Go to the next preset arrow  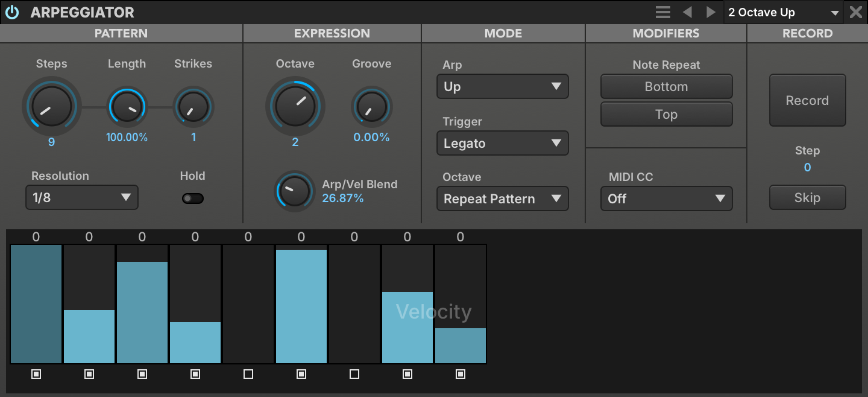(x=711, y=12)
